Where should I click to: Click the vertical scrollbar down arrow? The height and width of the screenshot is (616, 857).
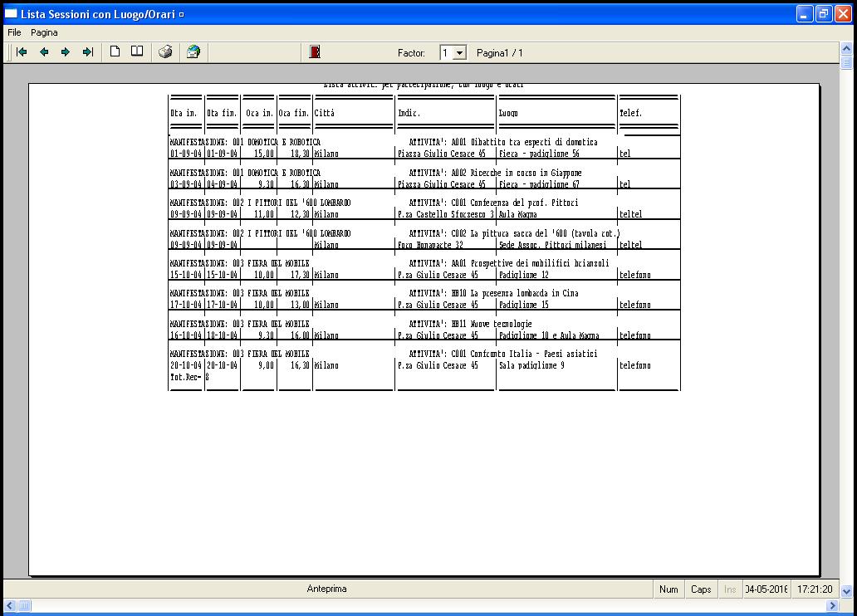(x=846, y=591)
